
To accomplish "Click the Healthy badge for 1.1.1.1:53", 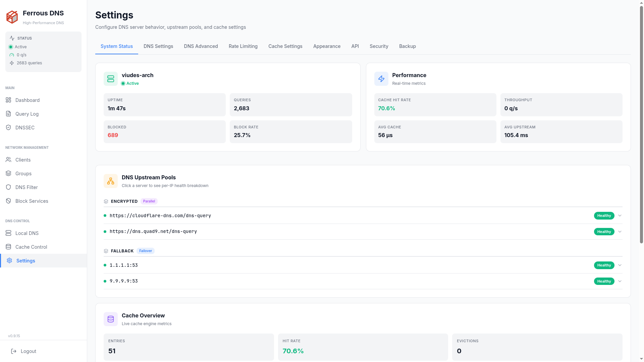I will point(604,265).
